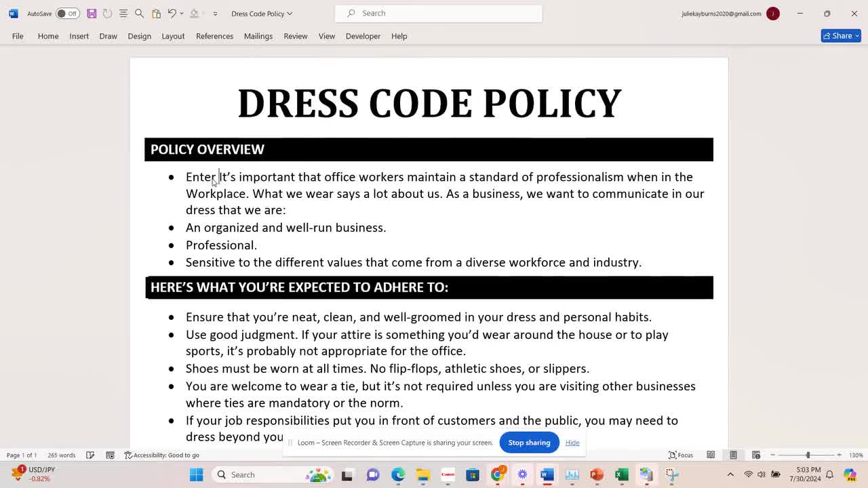Open the Share dropdown button

(841, 36)
